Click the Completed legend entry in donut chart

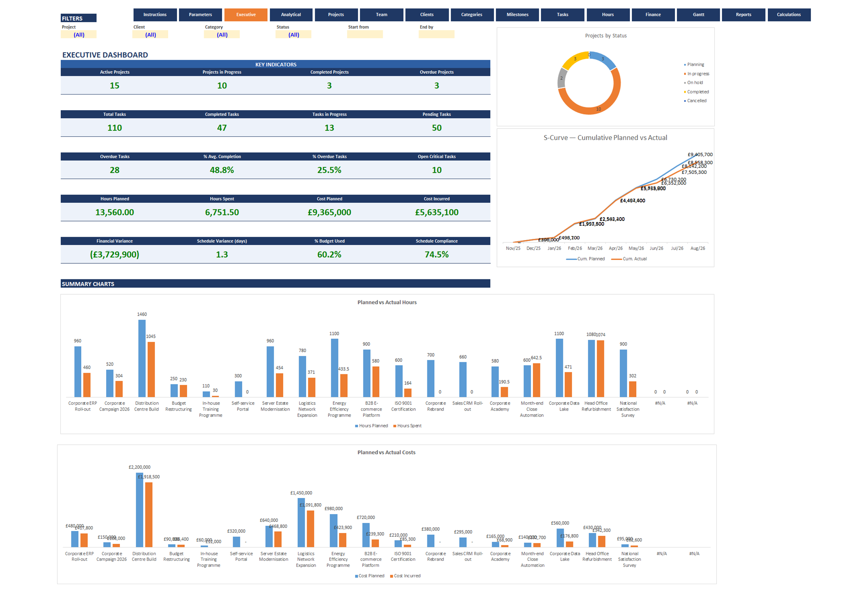697,92
